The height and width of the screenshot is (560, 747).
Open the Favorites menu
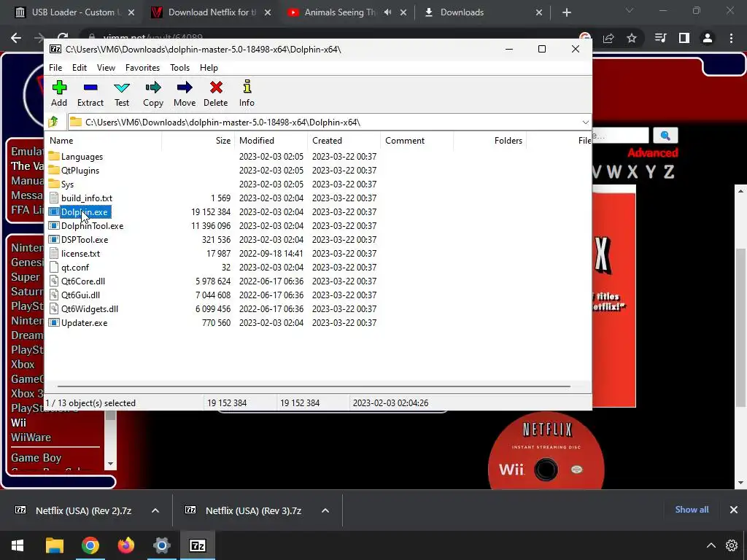142,68
